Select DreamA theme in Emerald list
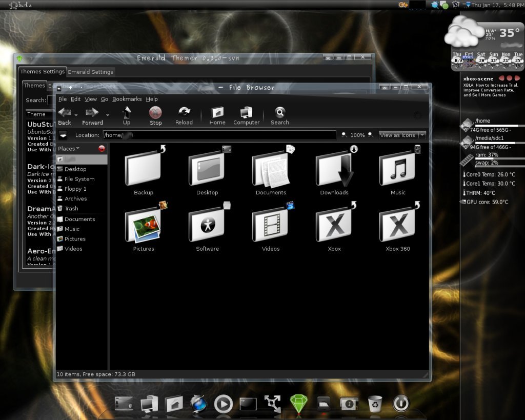Viewport: 525px width, 420px height. (x=41, y=221)
